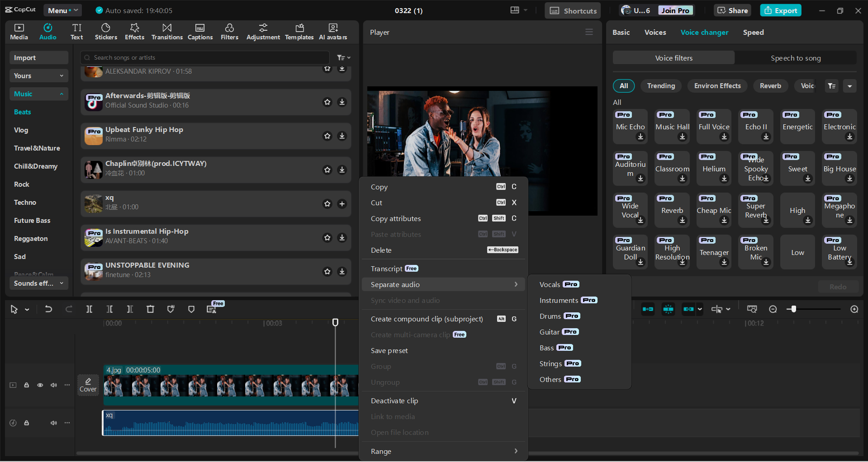Open the Transitions panel
This screenshot has width=868, height=462.
coord(166,31)
